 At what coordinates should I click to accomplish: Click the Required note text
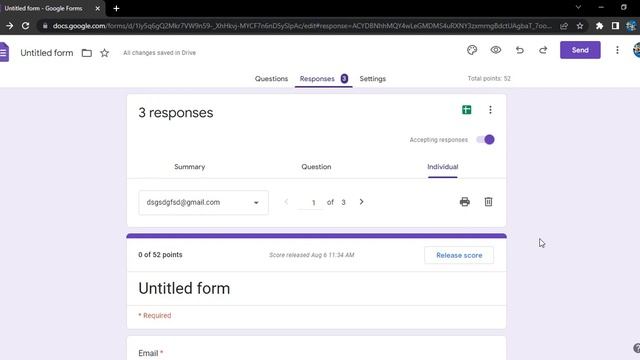(x=155, y=316)
